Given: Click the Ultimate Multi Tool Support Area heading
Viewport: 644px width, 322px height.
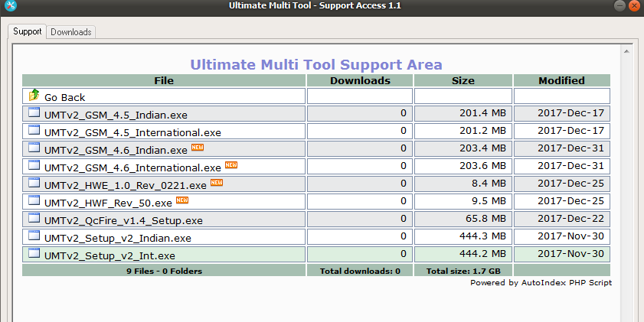Looking at the screenshot, I should coord(316,65).
